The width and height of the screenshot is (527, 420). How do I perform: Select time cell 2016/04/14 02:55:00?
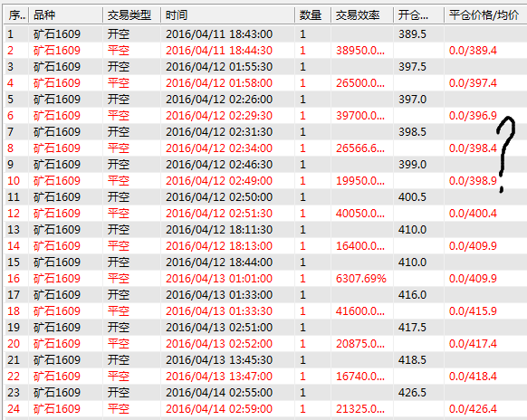tap(219, 393)
